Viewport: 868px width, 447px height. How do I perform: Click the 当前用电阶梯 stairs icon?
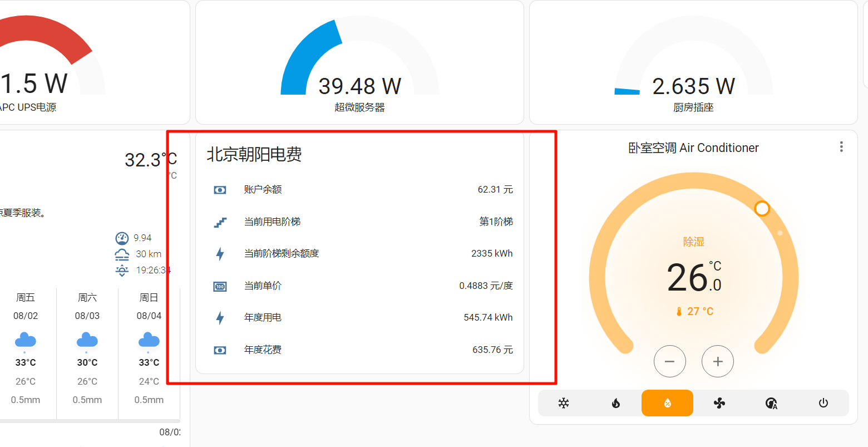coord(220,222)
